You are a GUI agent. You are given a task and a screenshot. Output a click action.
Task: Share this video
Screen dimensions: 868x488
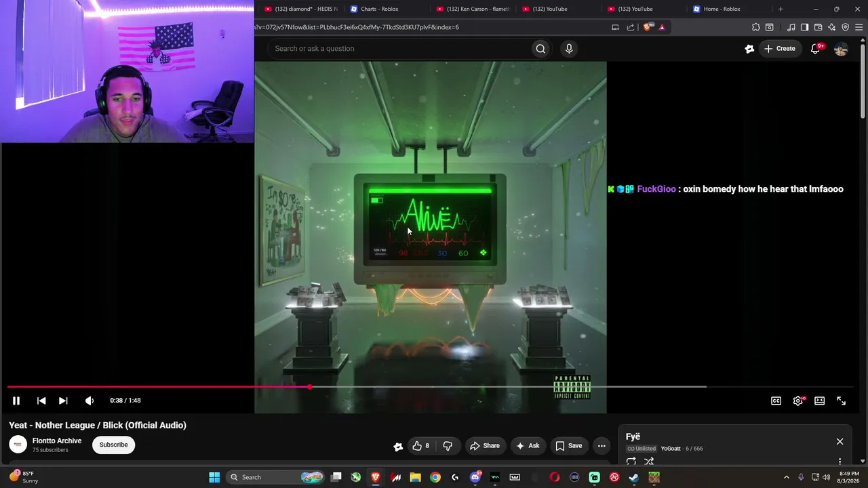pos(485,445)
